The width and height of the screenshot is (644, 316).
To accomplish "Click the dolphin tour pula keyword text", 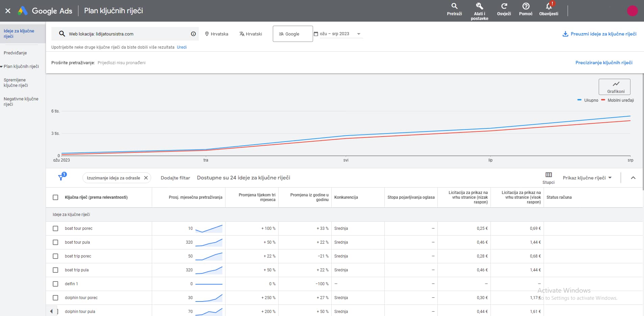I will [x=80, y=312].
